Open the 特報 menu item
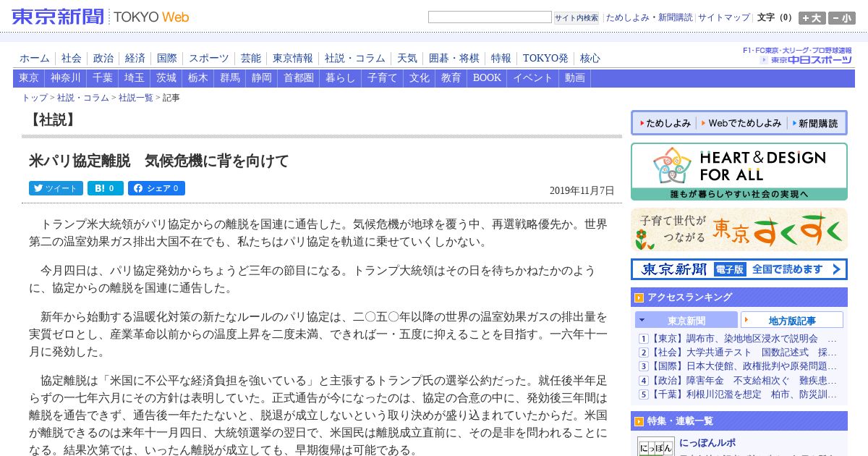Screen dimensions: 868x456 click(501, 58)
